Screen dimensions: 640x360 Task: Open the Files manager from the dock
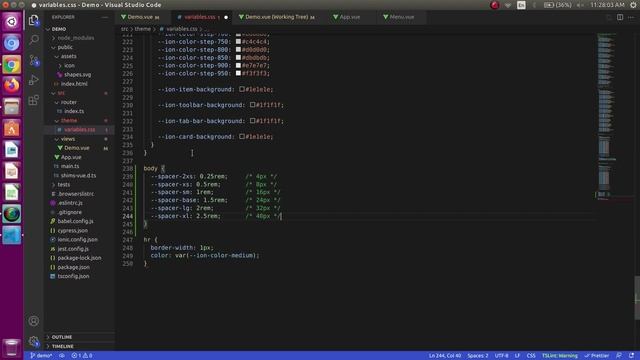click(x=11, y=107)
